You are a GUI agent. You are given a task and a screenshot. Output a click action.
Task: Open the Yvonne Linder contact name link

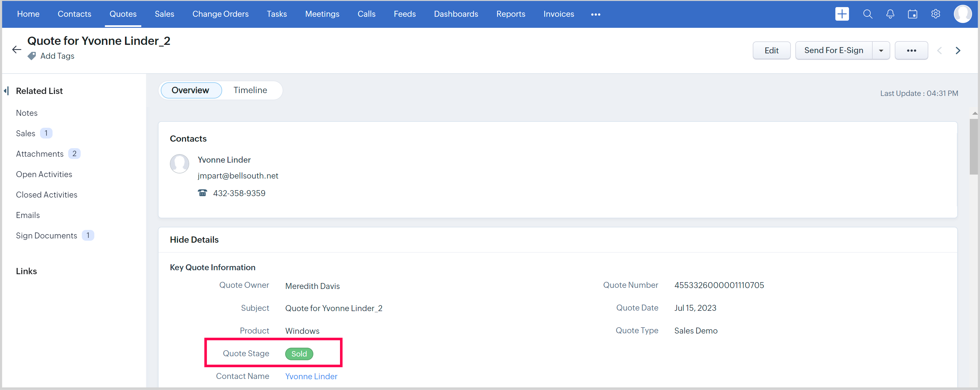[x=311, y=376]
